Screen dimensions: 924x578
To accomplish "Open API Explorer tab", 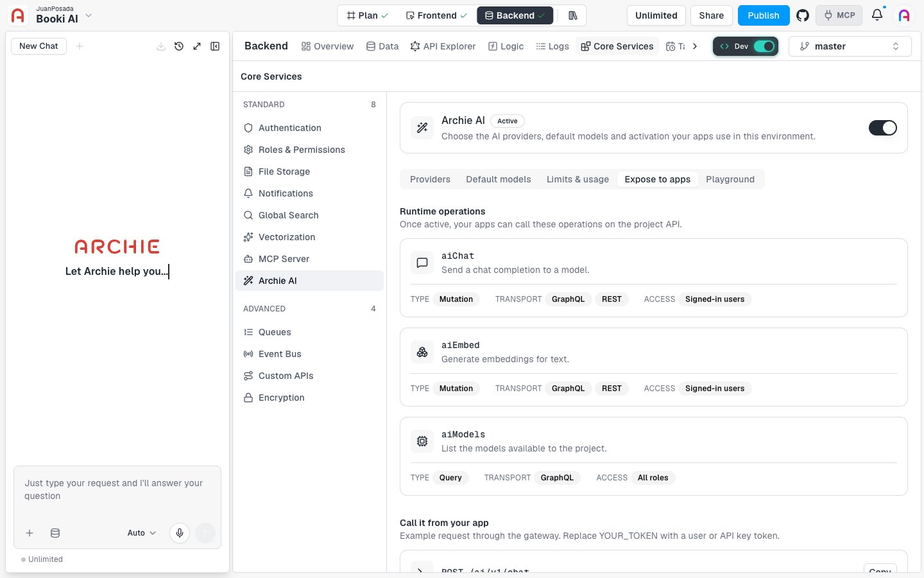I will pyautogui.click(x=443, y=46).
